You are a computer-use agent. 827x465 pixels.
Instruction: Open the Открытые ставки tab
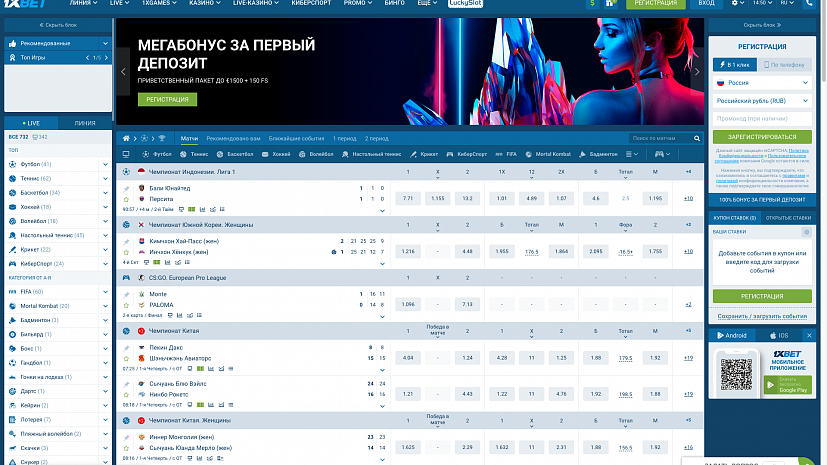[x=788, y=217]
